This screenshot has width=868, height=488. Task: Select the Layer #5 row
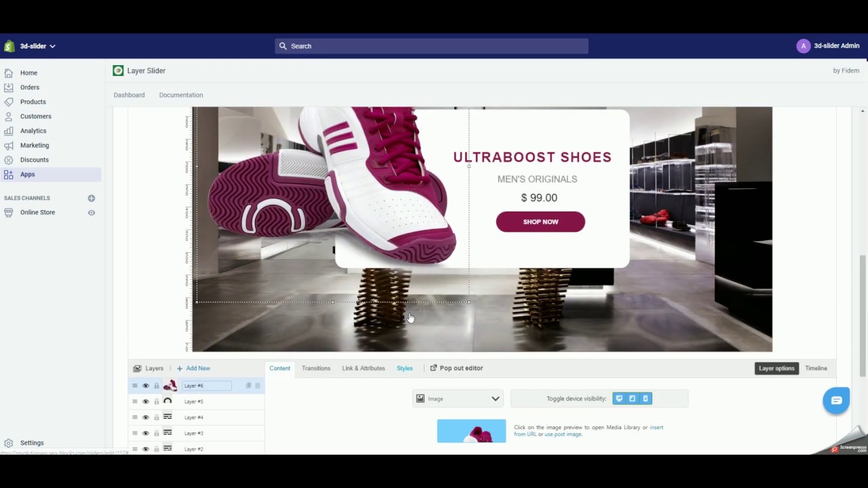[197, 401]
